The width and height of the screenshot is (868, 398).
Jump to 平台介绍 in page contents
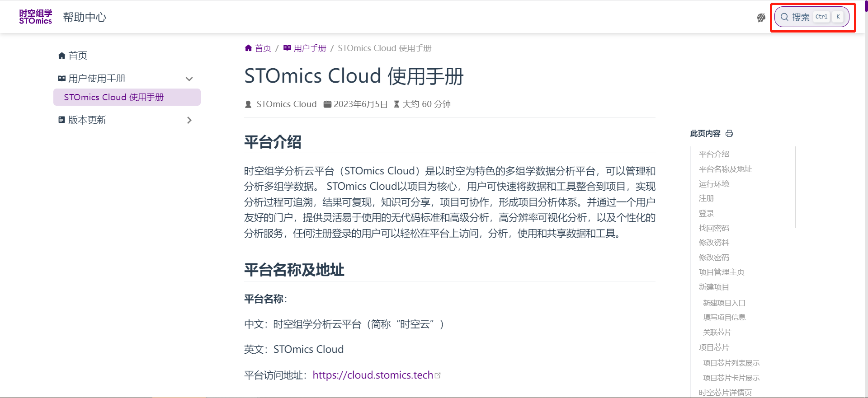714,154
